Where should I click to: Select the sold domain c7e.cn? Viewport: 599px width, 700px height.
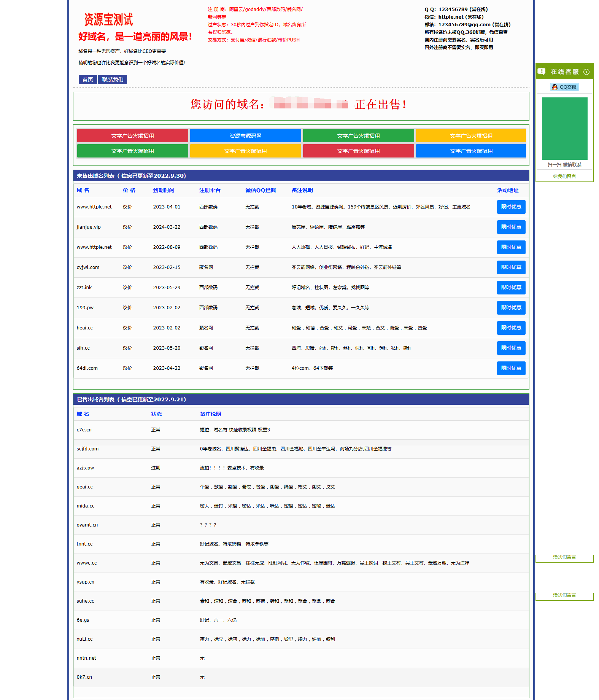click(x=84, y=430)
